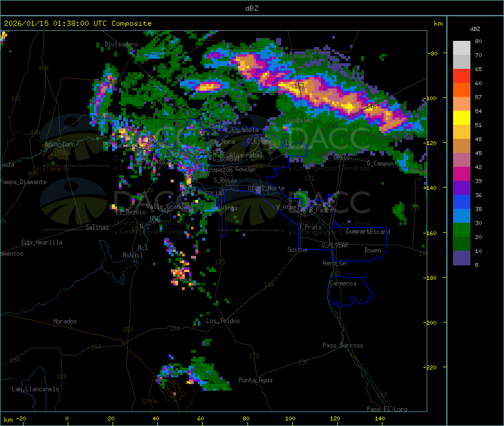Viewport: 504px width, 426px height.
Task: Click the orange-red storm cell south of Nihuil
Action: [x=179, y=274]
